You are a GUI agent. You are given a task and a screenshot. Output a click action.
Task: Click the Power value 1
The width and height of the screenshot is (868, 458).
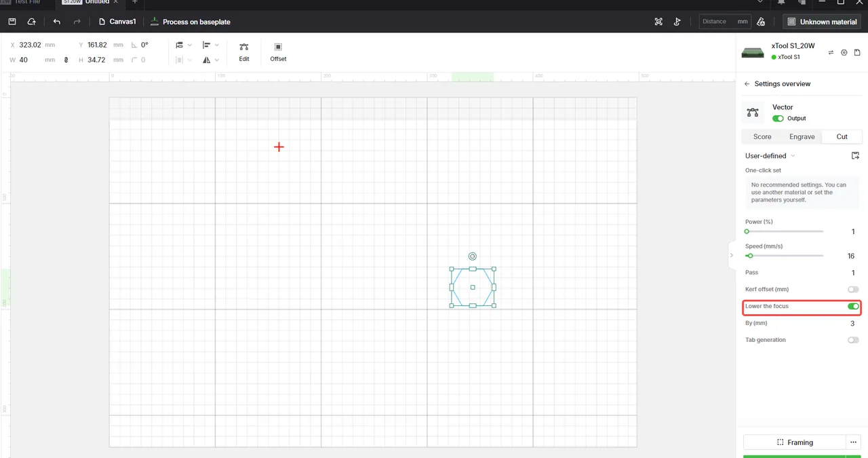coord(853,232)
